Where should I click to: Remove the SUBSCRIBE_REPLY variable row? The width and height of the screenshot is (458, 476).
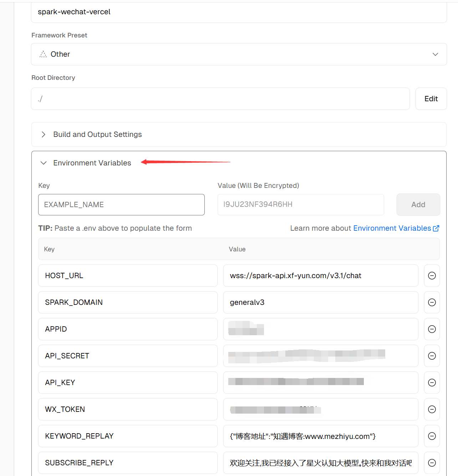pyautogui.click(x=432, y=463)
